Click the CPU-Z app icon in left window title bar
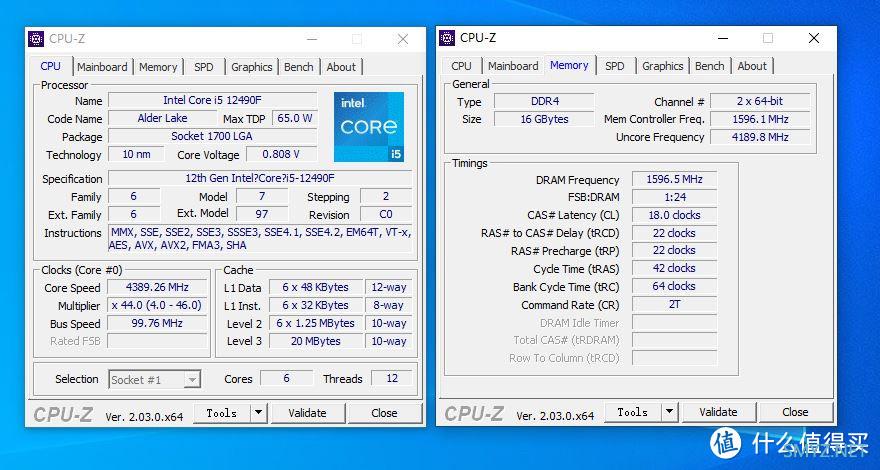Image resolution: width=880 pixels, height=470 pixels. coord(36,39)
